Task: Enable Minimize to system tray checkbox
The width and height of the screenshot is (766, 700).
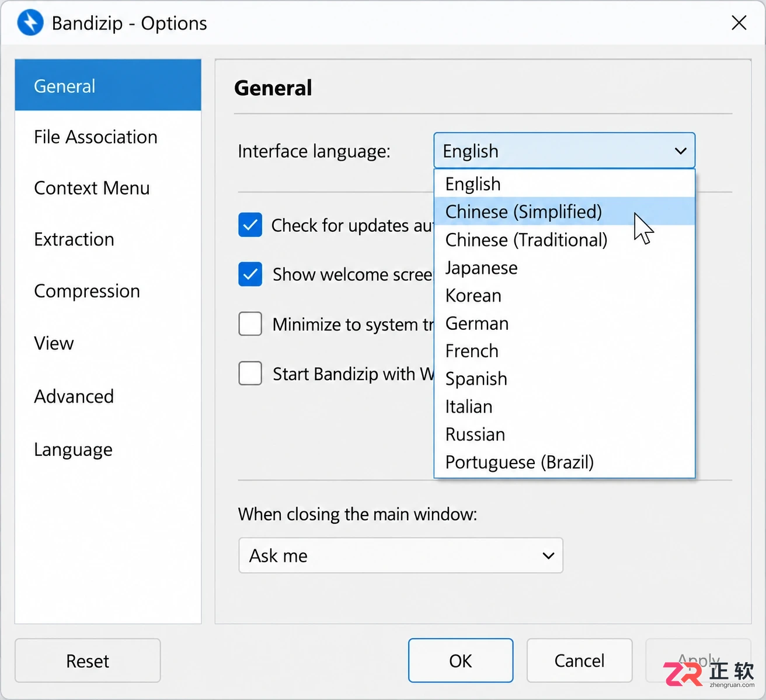Action: (250, 324)
